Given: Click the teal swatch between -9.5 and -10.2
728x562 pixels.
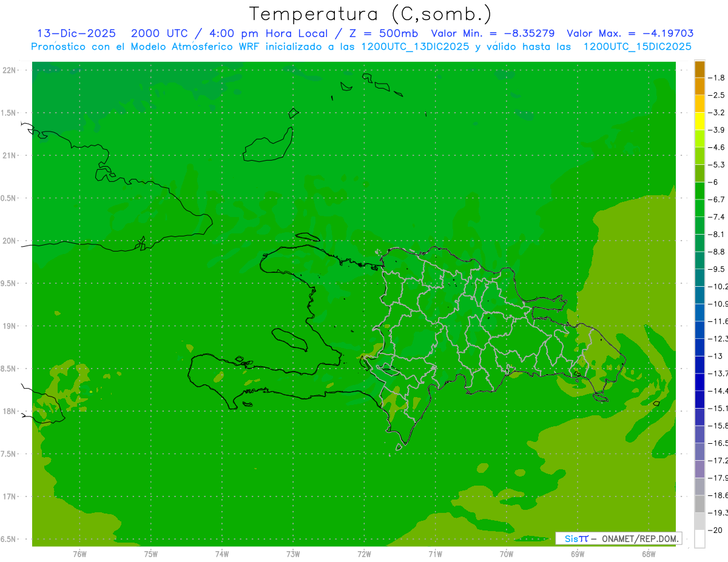Looking at the screenshot, I should coord(699,278).
